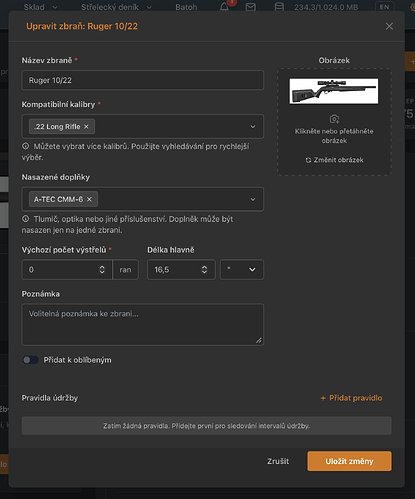Click the Výchozí počet výstřelů number field
The height and width of the screenshot is (499, 415).
pos(67,270)
